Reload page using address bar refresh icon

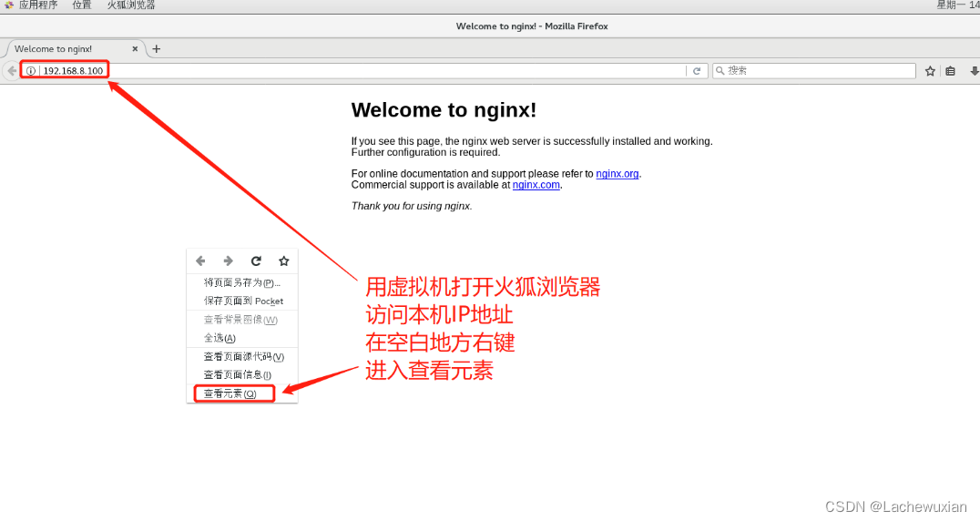click(696, 71)
